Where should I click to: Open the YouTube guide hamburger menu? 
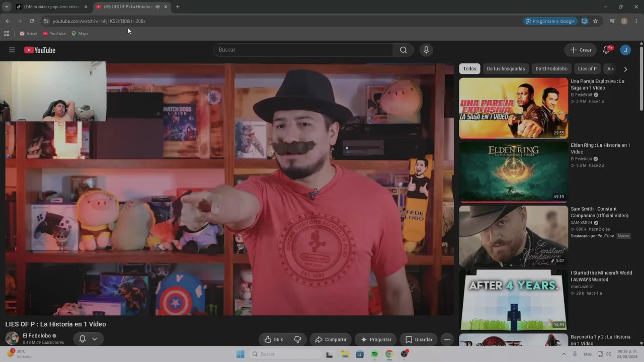(12, 50)
